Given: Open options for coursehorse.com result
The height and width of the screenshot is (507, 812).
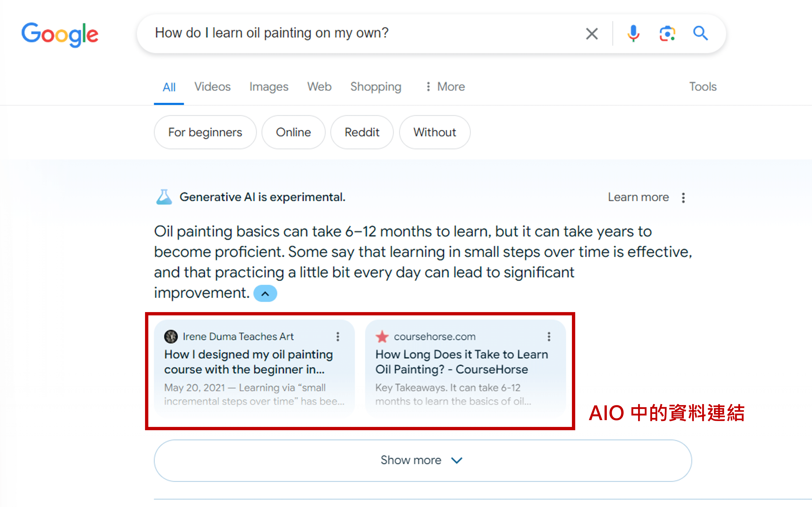Looking at the screenshot, I should [549, 336].
